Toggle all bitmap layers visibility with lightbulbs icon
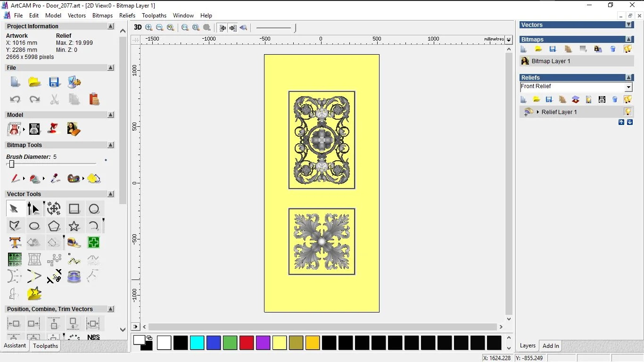Screen dimensions: 644x362 [x=628, y=49]
